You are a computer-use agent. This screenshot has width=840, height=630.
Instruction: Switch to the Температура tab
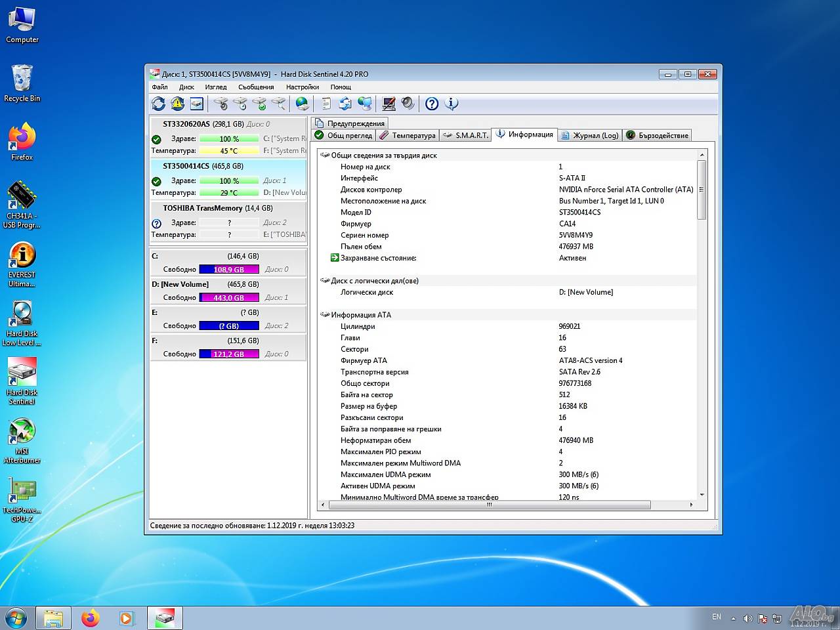[x=408, y=135]
